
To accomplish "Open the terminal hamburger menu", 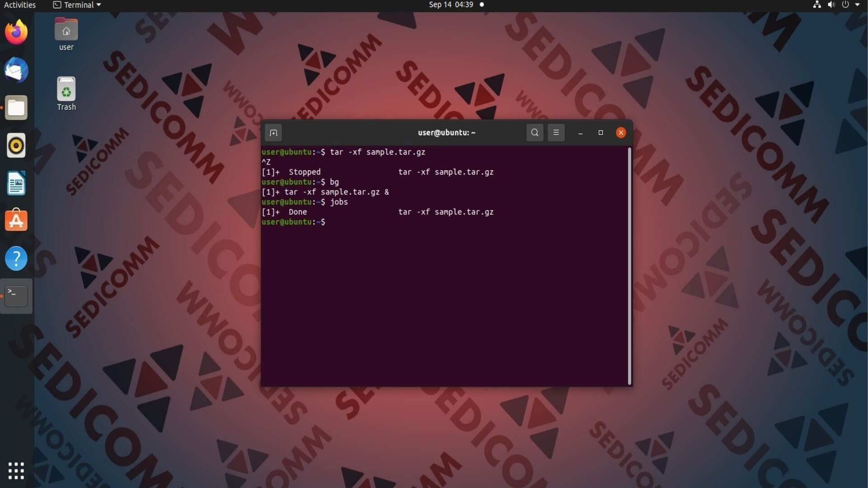I will (x=556, y=132).
